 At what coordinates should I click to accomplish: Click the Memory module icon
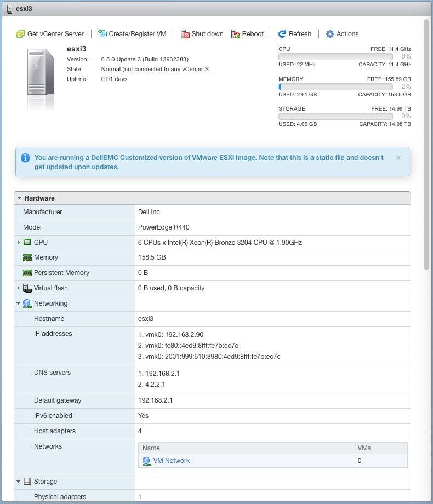coord(27,257)
